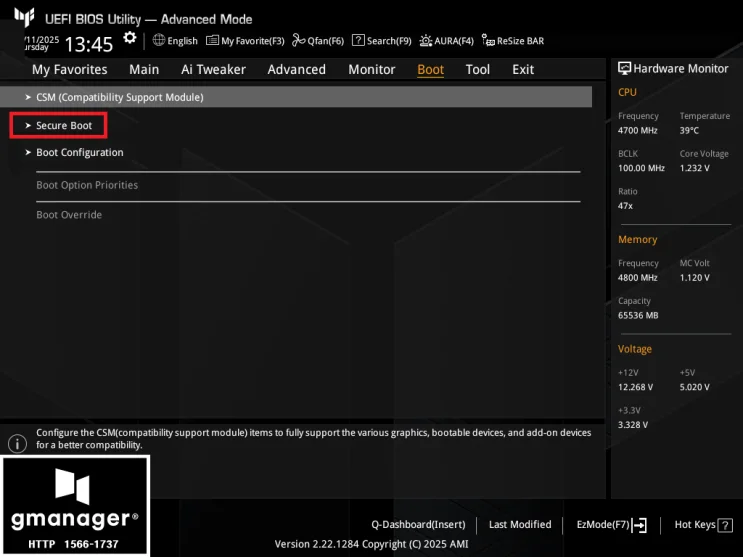Expand CSM (Compatibility Support Module)
743x557 pixels.
click(296, 97)
